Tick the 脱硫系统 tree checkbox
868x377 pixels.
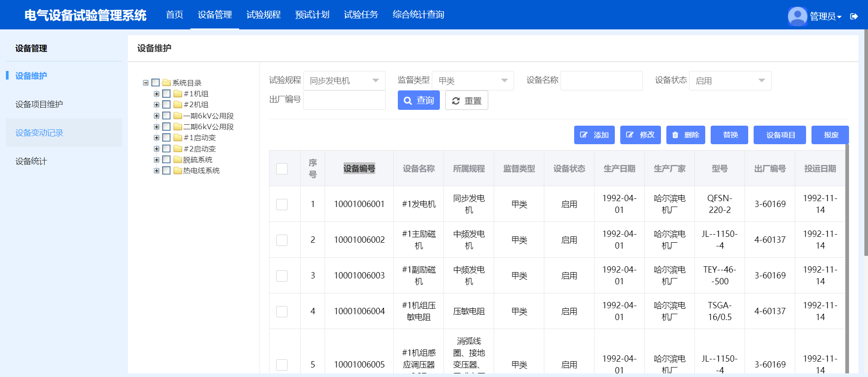[166, 160]
